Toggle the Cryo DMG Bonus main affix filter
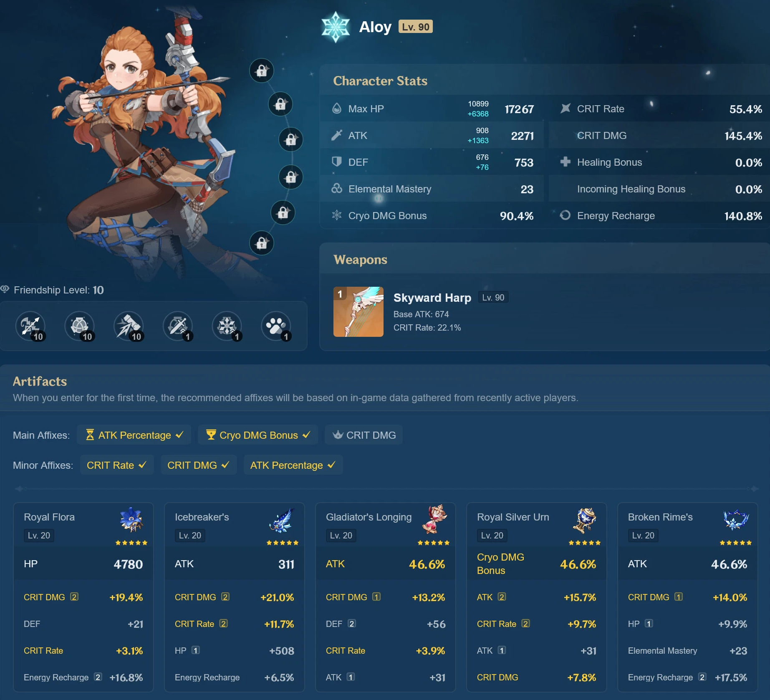 coord(258,435)
